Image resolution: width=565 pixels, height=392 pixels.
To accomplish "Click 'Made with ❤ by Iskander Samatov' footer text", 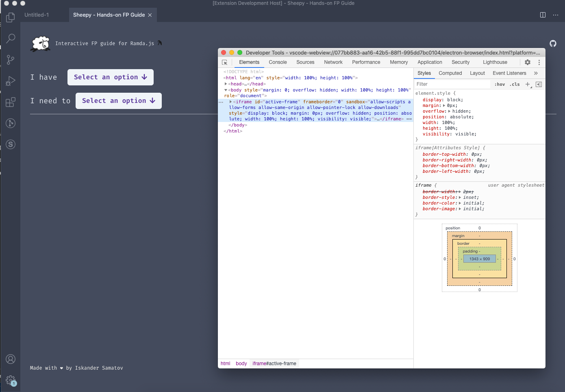I will 76,368.
